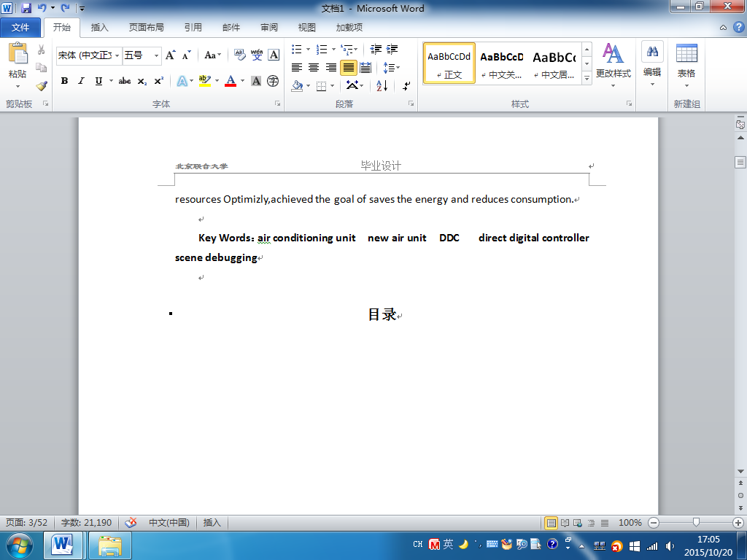Click the Cut scissors icon
747x560 pixels.
42,50
